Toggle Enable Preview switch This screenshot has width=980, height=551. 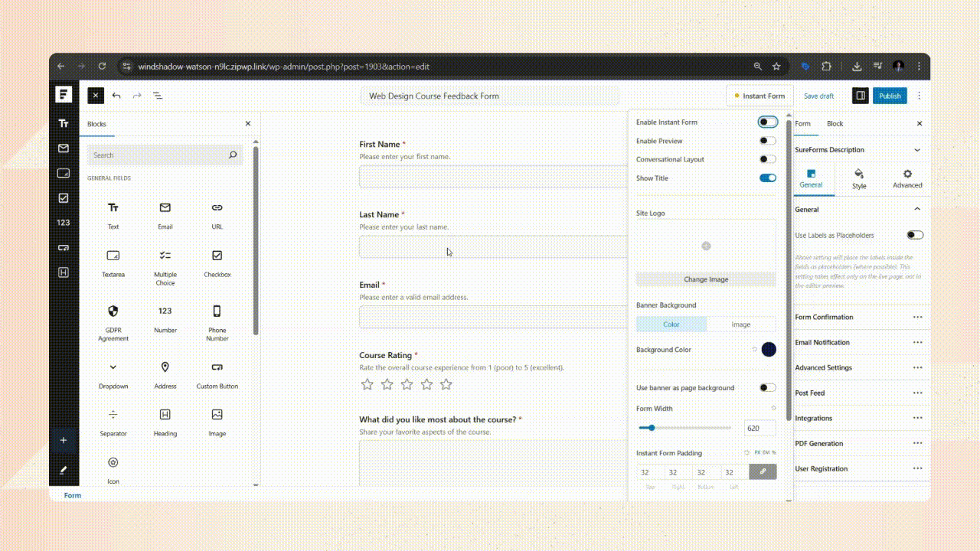click(768, 141)
